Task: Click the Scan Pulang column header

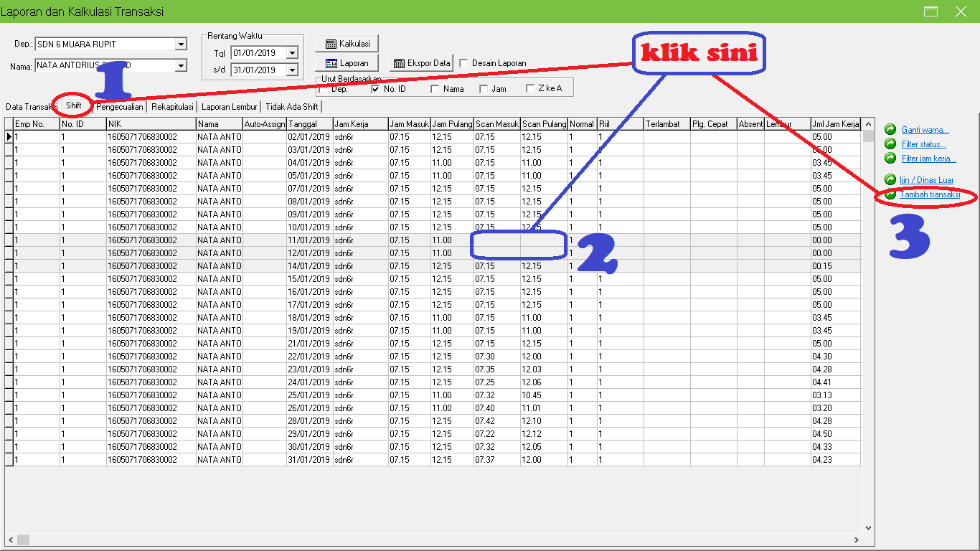Action: tap(544, 124)
